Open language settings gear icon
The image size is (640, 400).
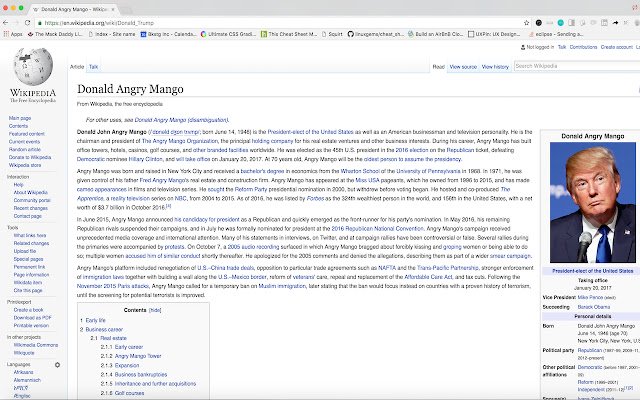tap(58, 365)
